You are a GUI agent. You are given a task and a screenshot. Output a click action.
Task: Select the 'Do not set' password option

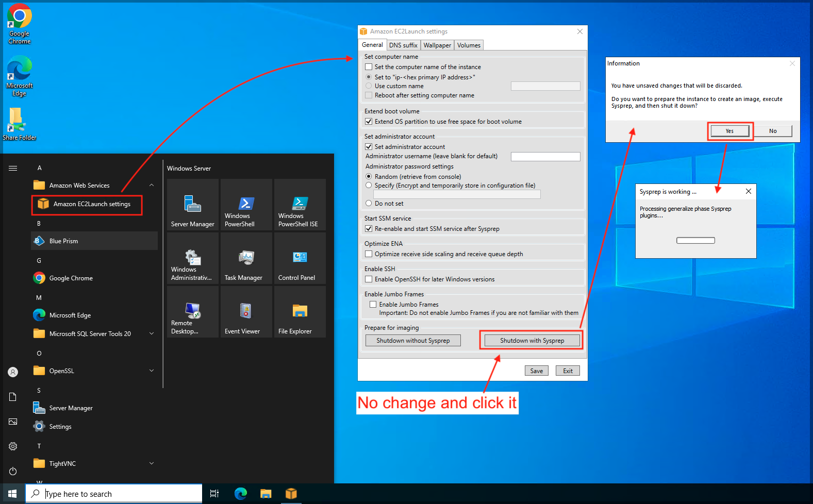(x=369, y=204)
